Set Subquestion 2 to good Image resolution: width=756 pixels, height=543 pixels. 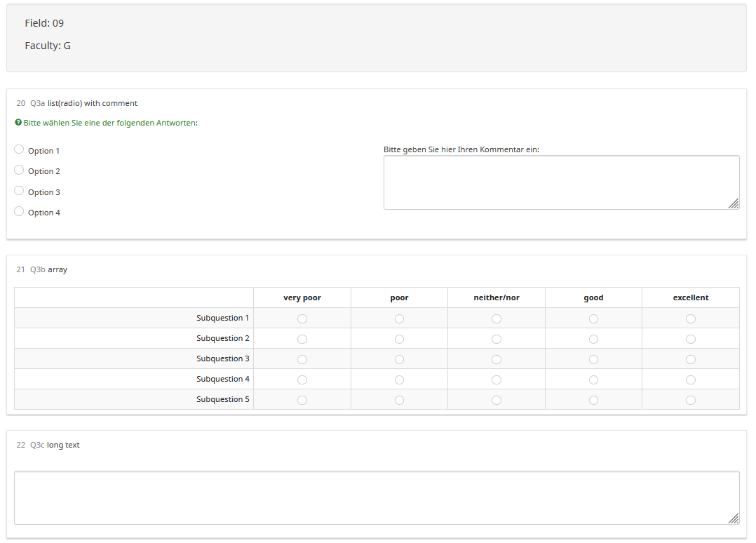pyautogui.click(x=593, y=339)
